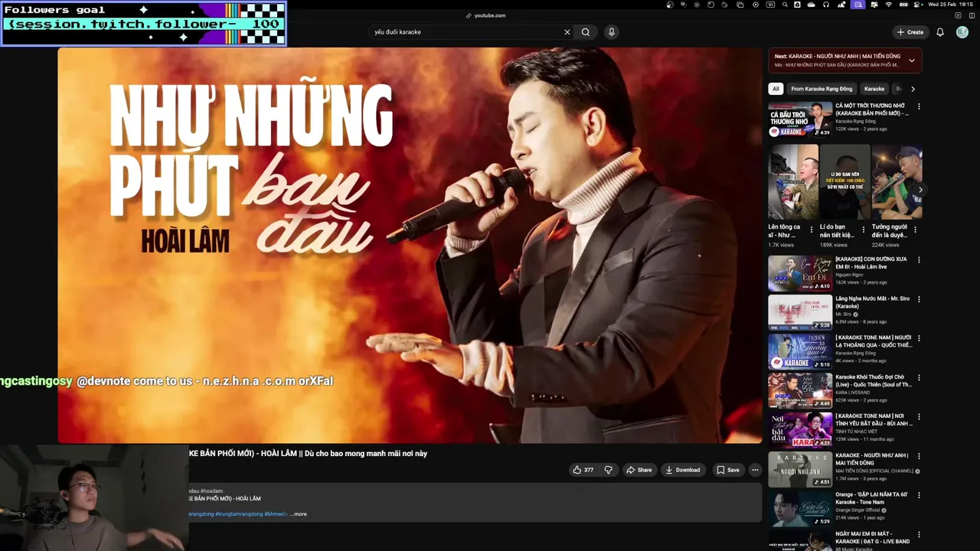The image size is (980, 551).
Task: Open the account avatar menu
Action: 962,32
